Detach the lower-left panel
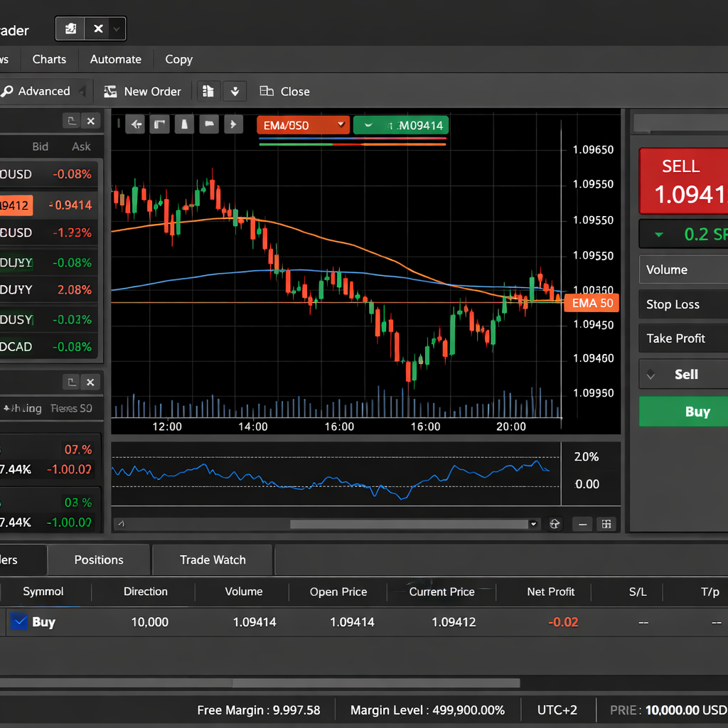Image resolution: width=728 pixels, height=728 pixels. pos(72,382)
